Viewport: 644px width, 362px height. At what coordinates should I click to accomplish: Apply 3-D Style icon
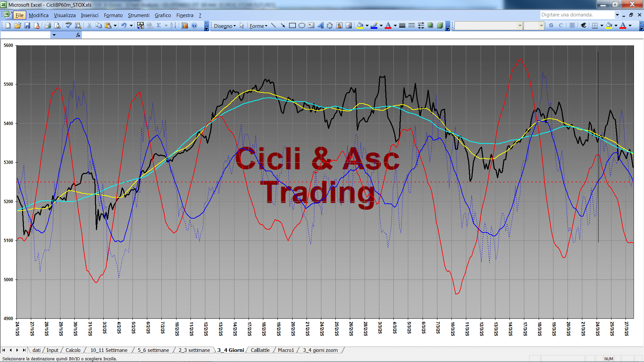[x=440, y=25]
